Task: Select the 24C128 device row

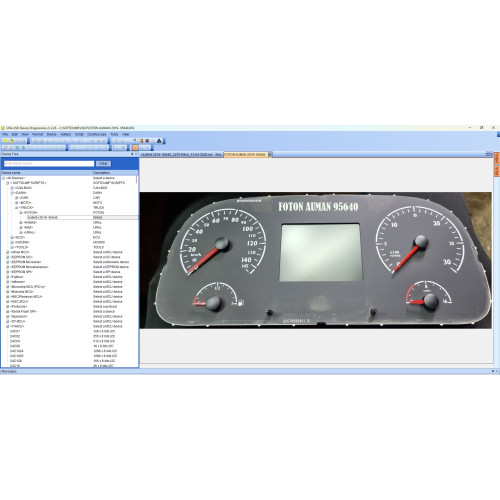Action: click(x=16, y=361)
